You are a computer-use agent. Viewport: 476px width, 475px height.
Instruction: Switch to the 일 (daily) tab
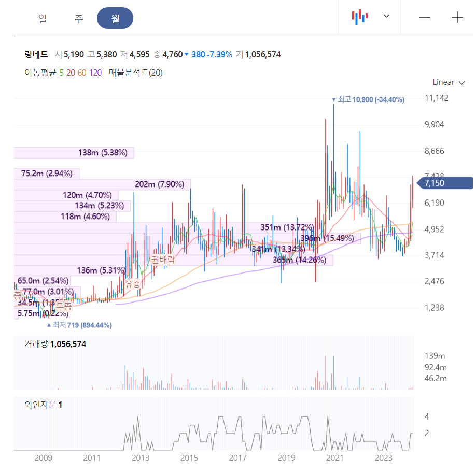[x=43, y=19]
